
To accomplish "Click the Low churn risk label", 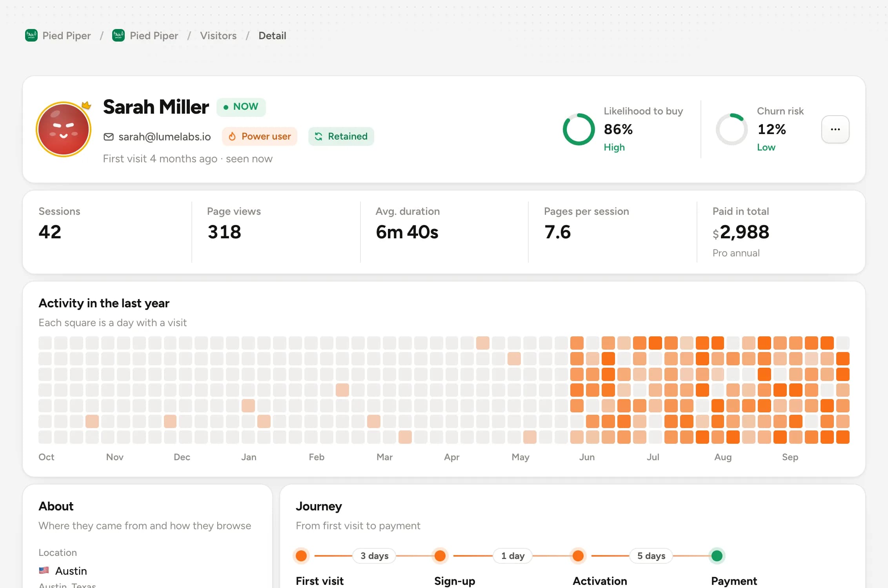I will pyautogui.click(x=766, y=147).
